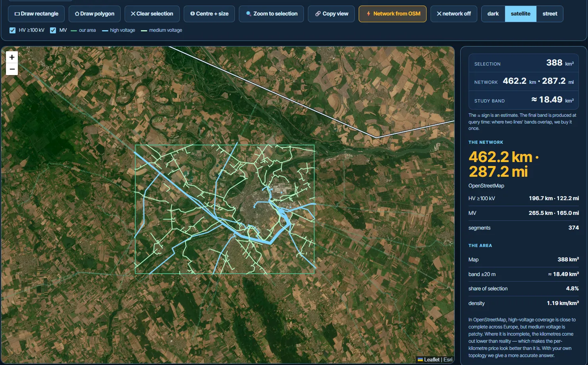Click the link icon in Copy view

coord(318,14)
